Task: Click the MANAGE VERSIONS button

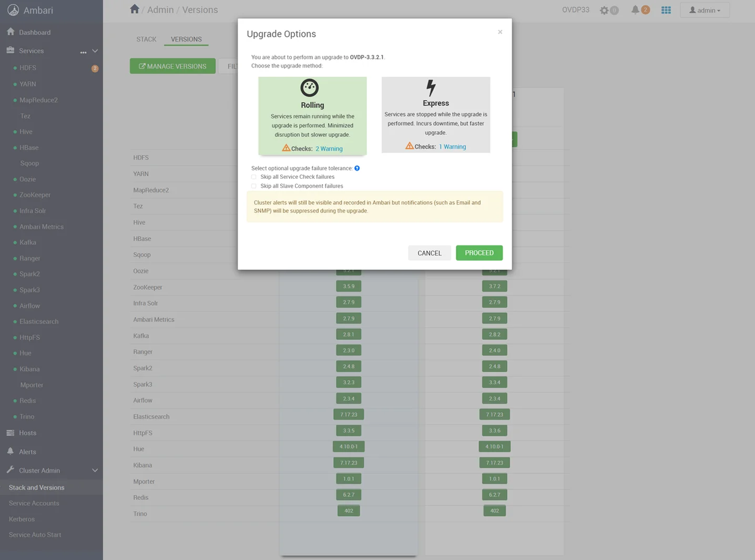Action: click(x=172, y=66)
